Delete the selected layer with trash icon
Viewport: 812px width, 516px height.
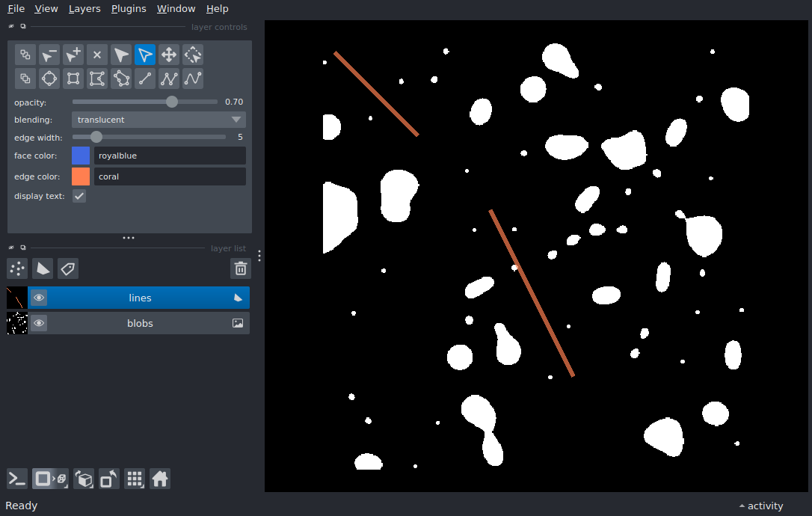[240, 268]
